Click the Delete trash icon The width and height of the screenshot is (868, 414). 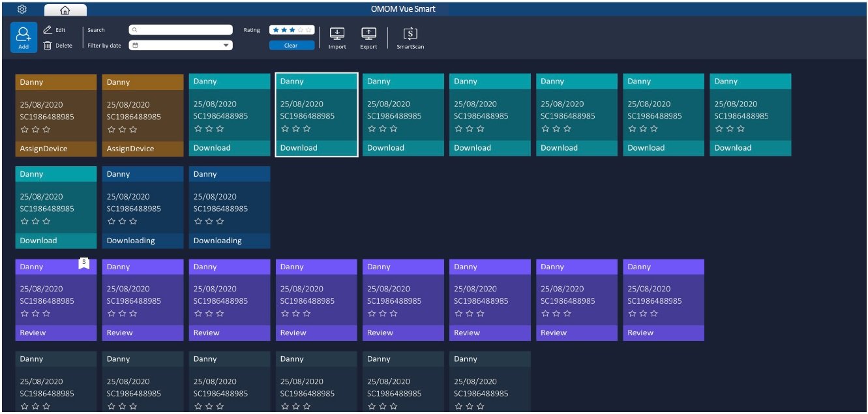pyautogui.click(x=48, y=46)
